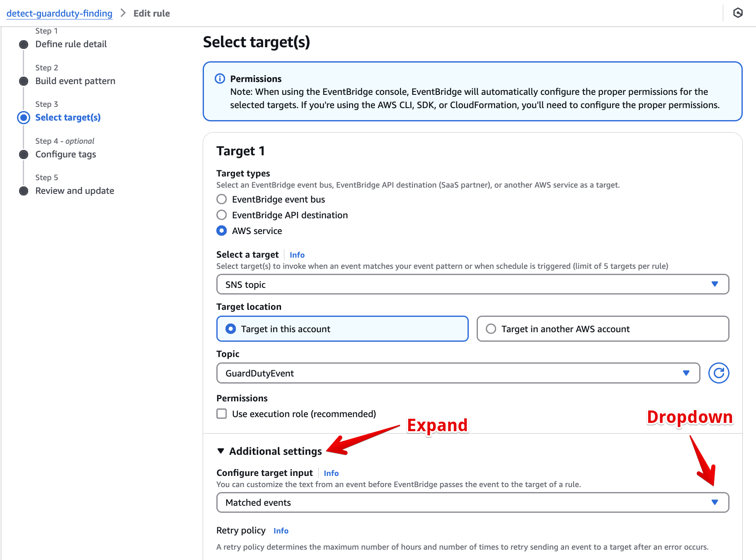
Task: Click the Step 4 - optional caption
Action: [65, 141]
